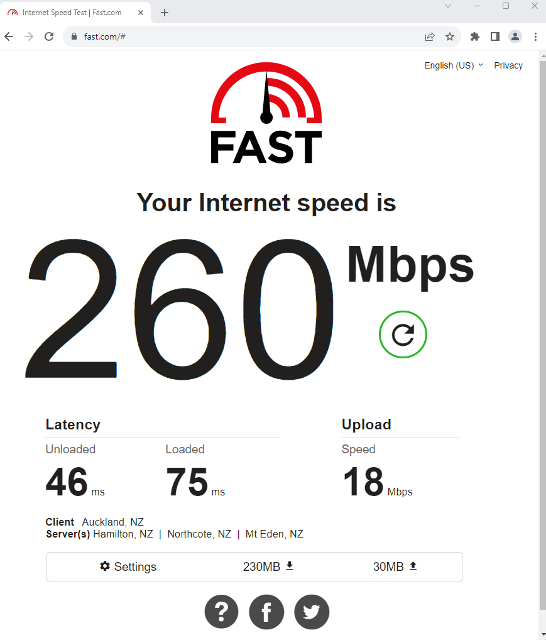Share results via Facebook icon
This screenshot has width=546, height=640.
coord(266,611)
